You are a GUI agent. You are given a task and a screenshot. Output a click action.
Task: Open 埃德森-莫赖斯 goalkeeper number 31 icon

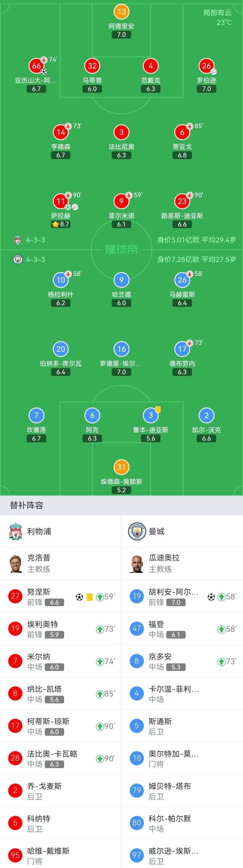point(122,467)
